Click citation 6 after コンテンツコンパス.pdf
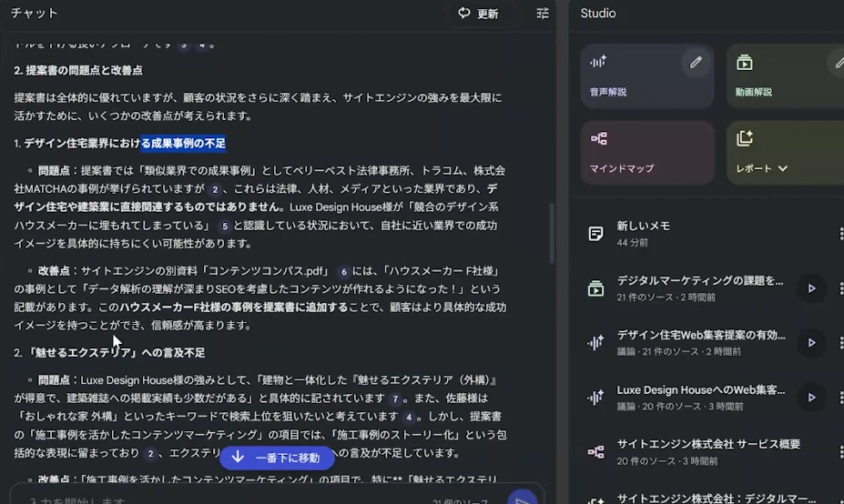The width and height of the screenshot is (844, 504). [x=343, y=271]
